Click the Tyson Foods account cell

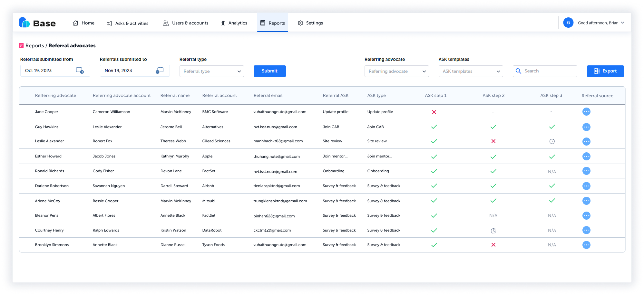pyautogui.click(x=213, y=245)
